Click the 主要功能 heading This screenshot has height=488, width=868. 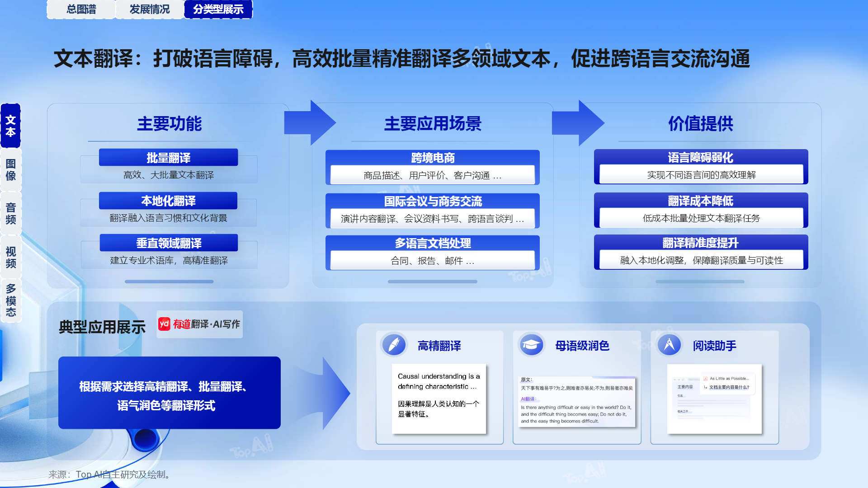(x=169, y=123)
